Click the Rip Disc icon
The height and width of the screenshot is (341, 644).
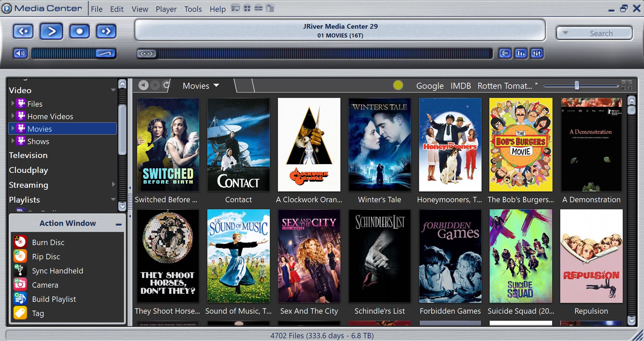click(20, 256)
